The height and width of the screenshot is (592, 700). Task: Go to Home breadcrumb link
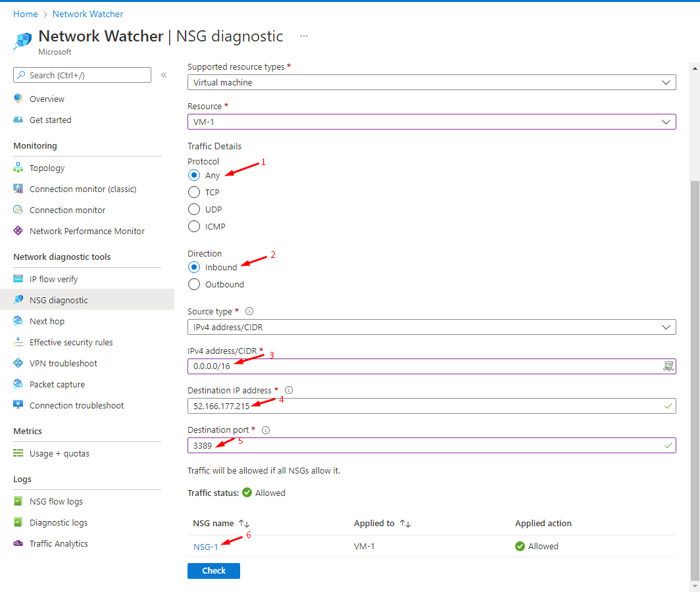tap(26, 14)
